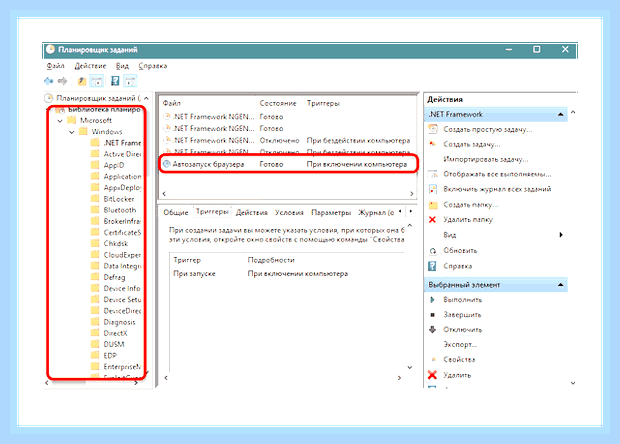Click the Создать папку folder icon
This screenshot has height=444, width=620.
[433, 205]
